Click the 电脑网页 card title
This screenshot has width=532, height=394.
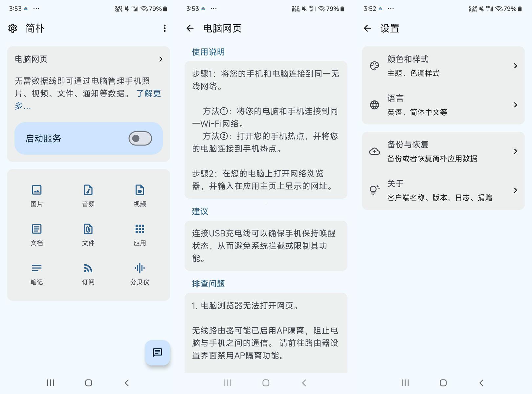pyautogui.click(x=31, y=59)
